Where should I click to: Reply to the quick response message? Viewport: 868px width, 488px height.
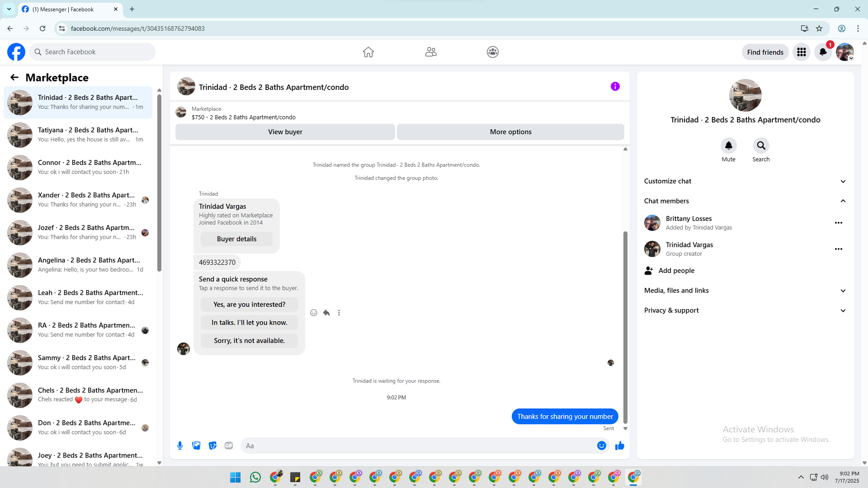pyautogui.click(x=326, y=313)
